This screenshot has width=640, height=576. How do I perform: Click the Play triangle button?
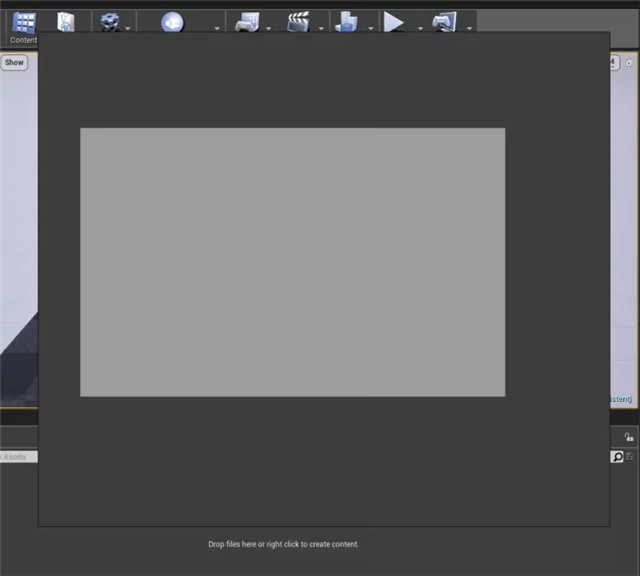(393, 22)
